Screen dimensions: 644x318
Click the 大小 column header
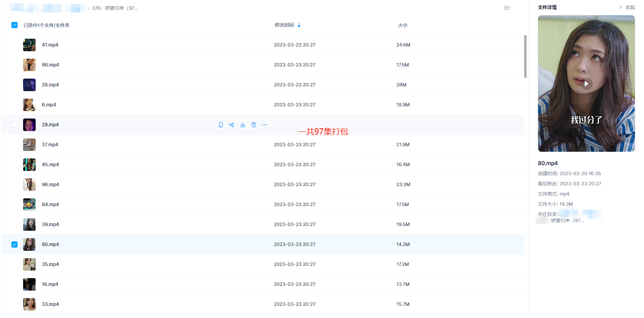pyautogui.click(x=402, y=25)
